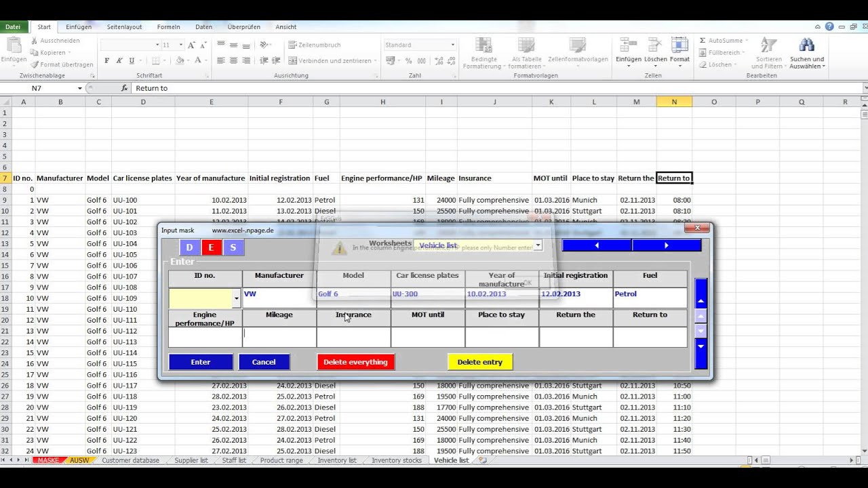Open the Customer database sheet tab

pyautogui.click(x=130, y=460)
